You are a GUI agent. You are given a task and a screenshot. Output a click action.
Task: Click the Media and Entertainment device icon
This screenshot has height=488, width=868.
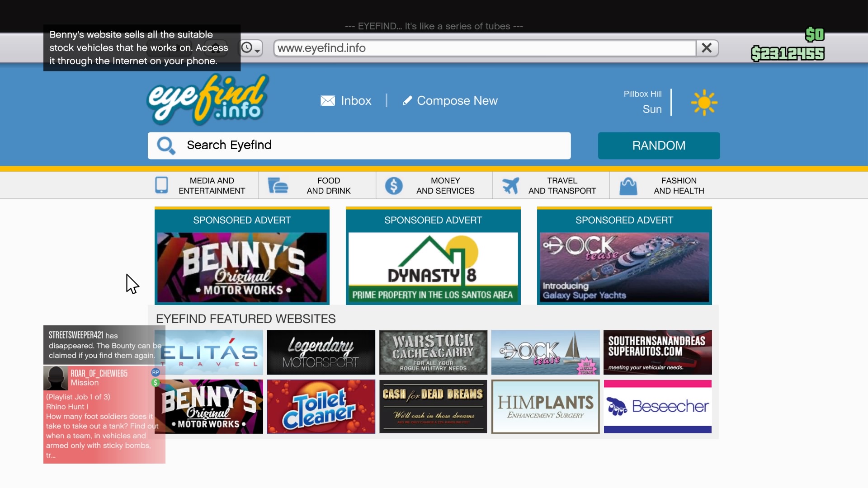coord(161,185)
